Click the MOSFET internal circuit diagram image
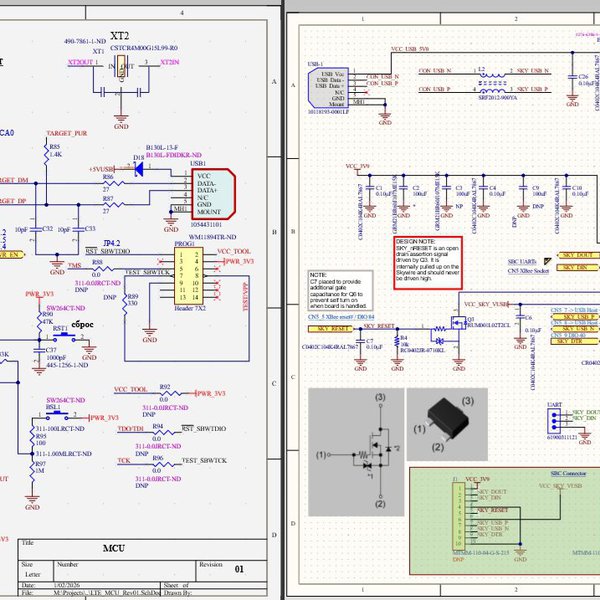The width and height of the screenshot is (600, 600). pyautogui.click(x=356, y=452)
